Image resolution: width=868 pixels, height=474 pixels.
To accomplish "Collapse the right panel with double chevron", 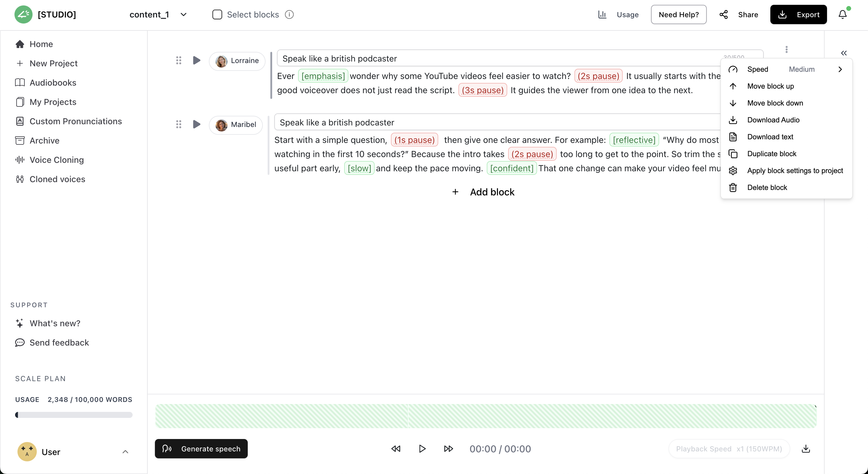I will click(844, 53).
